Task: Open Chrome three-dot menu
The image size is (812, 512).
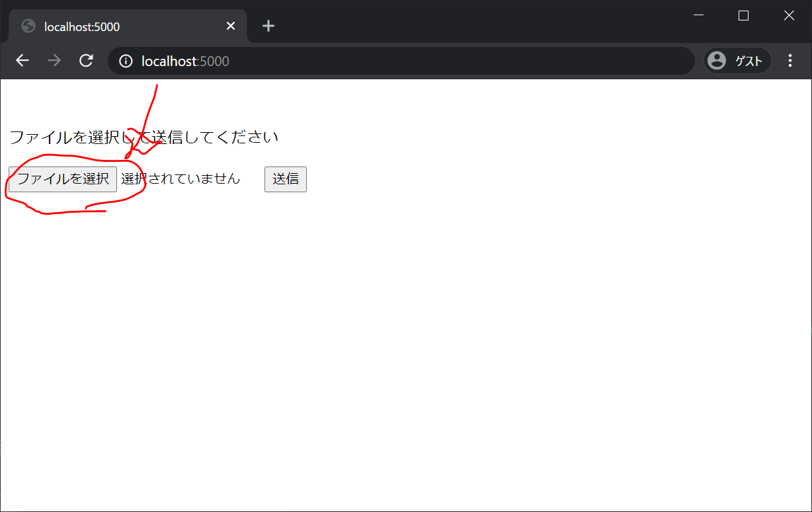Action: tap(790, 61)
